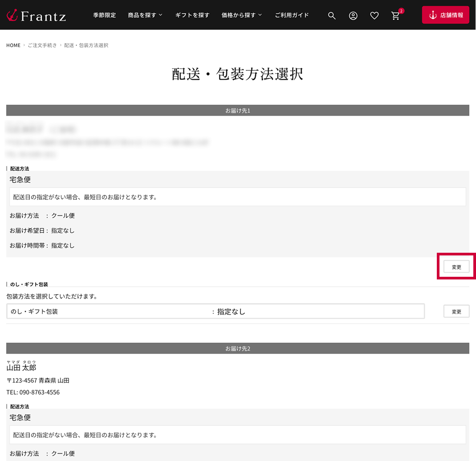Open the account user icon
This screenshot has height=461, width=476.
point(353,16)
